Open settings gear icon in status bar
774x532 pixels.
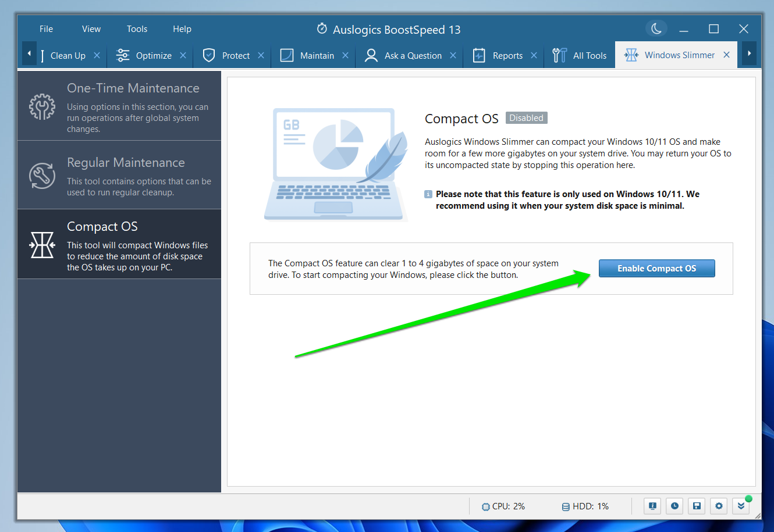(719, 506)
